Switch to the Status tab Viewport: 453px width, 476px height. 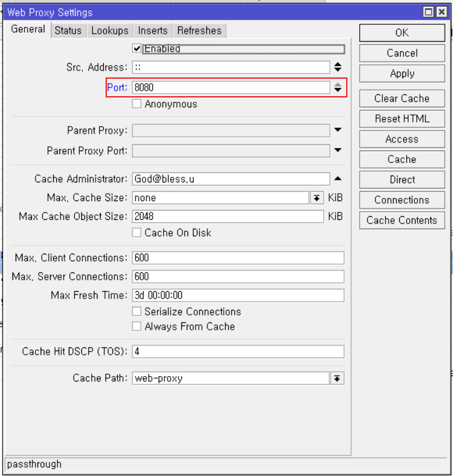tap(68, 31)
